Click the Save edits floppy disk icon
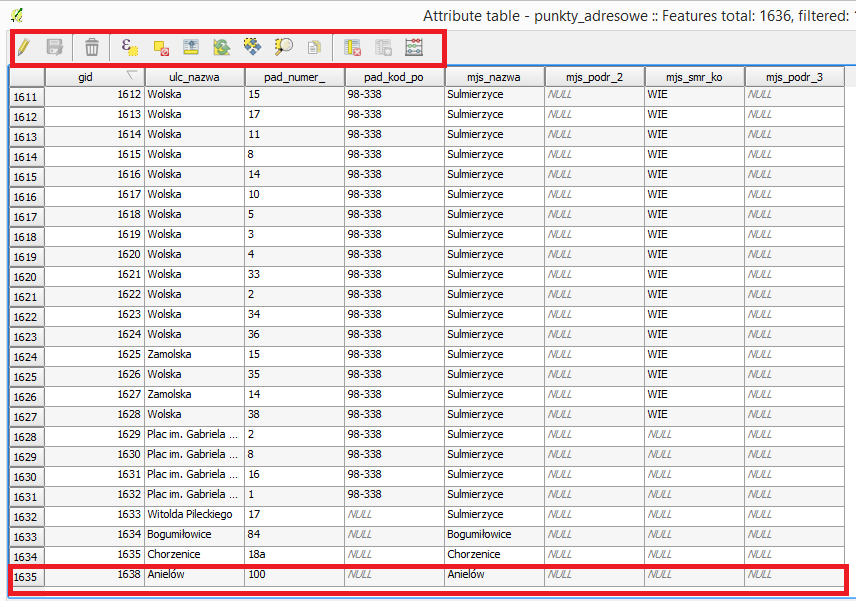Image resolution: width=856 pixels, height=601 pixels. click(x=55, y=47)
